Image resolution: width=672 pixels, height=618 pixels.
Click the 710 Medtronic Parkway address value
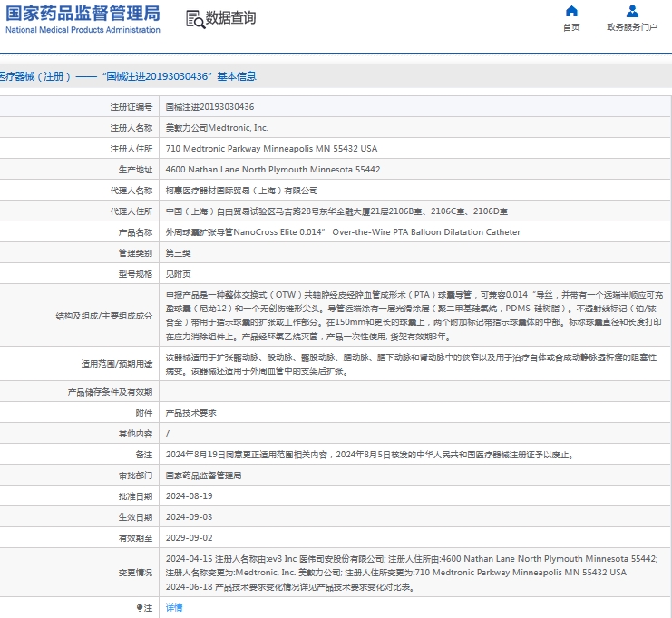(x=271, y=149)
